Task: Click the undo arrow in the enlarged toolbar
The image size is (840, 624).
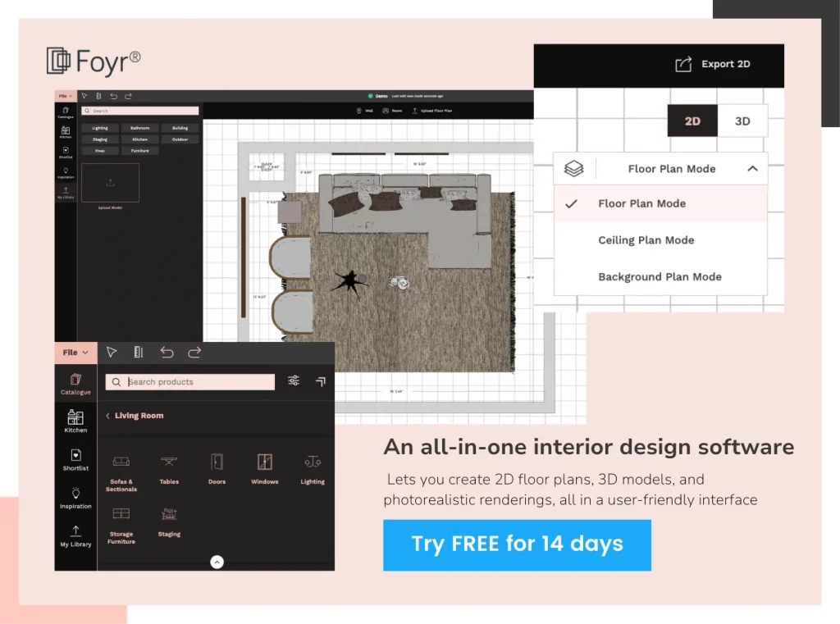Action: (x=167, y=353)
